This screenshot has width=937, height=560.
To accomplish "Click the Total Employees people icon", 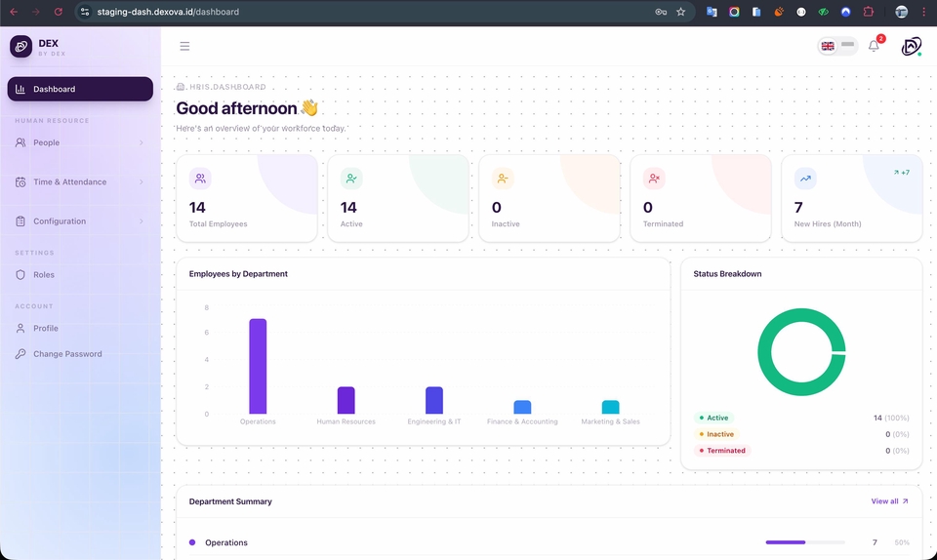I will point(200,178).
